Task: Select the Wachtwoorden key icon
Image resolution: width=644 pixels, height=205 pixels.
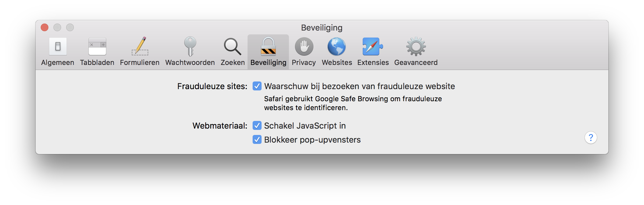Action: [190, 47]
